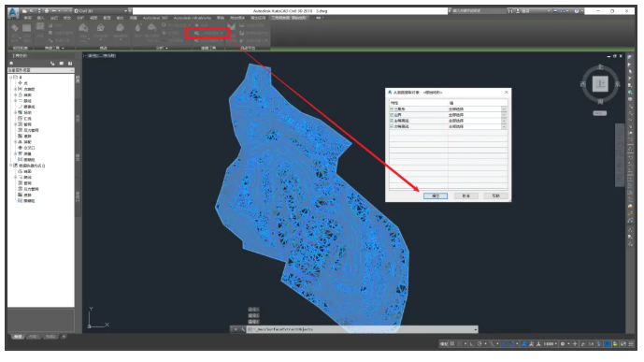Open the Autodesk InfraWorks ribbon tab
Screen dimensions: 644x362
[x=193, y=18]
